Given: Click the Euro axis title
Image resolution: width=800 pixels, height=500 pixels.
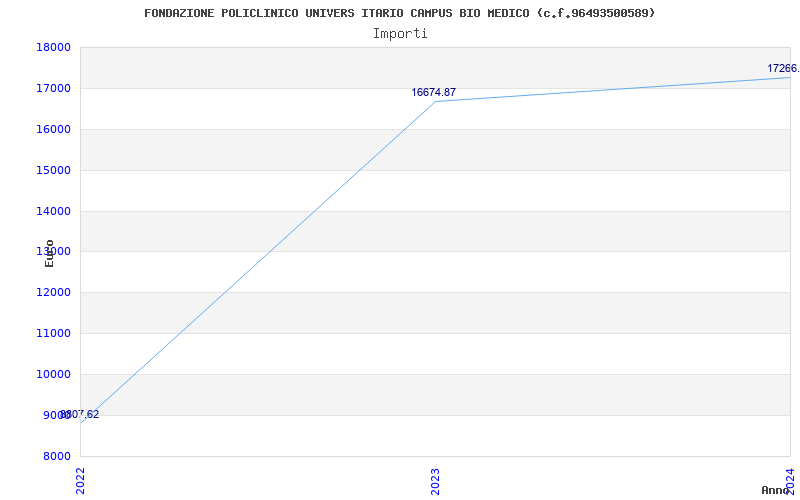Looking at the screenshot, I should click(49, 253).
